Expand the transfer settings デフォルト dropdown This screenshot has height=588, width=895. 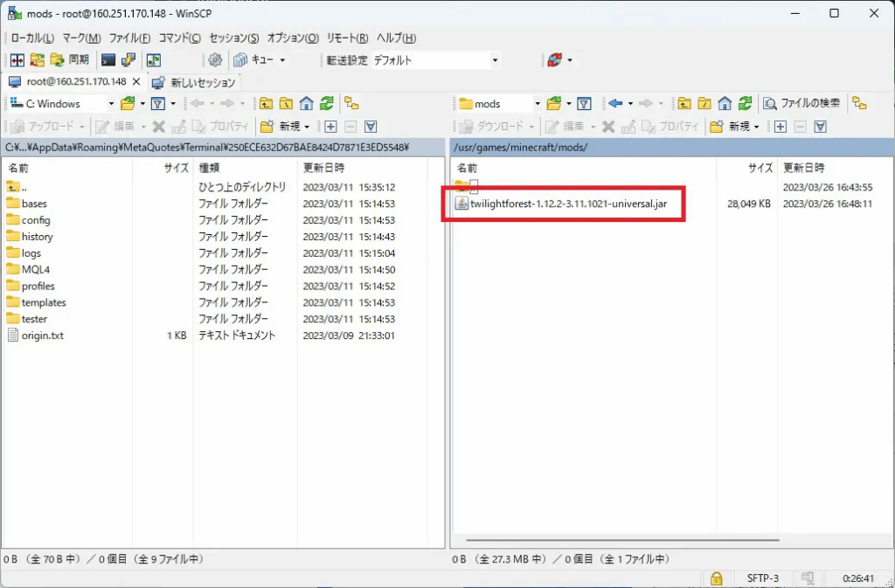(495, 60)
